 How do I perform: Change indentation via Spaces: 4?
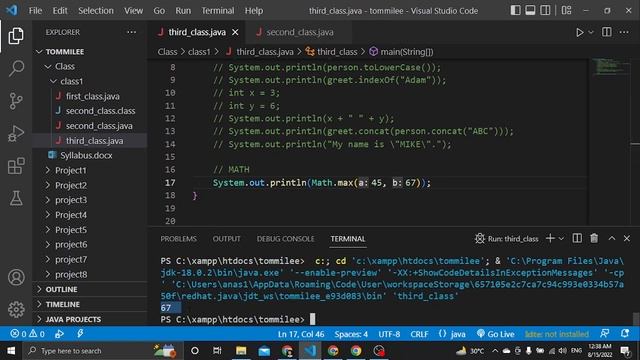(351, 334)
